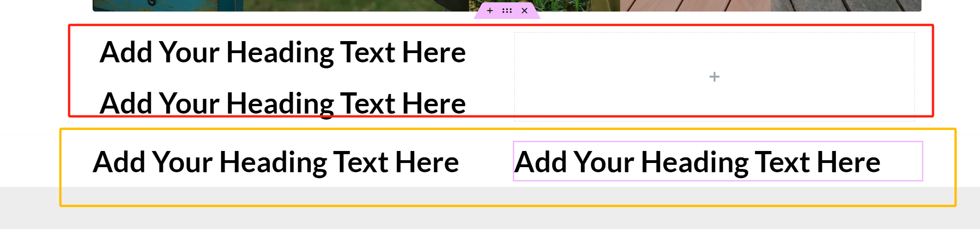Image resolution: width=980 pixels, height=229 pixels.
Task: Click the gray empty canvas area below the headings
Action: tap(490, 217)
